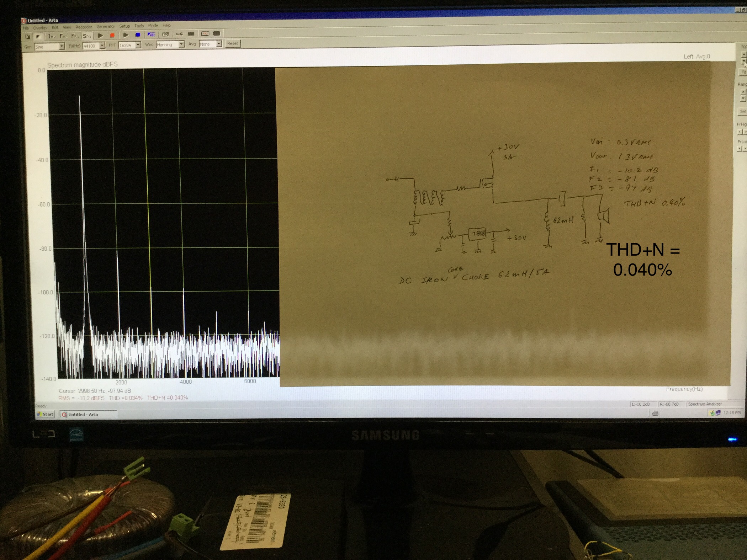
Task: Click the key-shaped setup toolbar icon
Action: (x=179, y=34)
